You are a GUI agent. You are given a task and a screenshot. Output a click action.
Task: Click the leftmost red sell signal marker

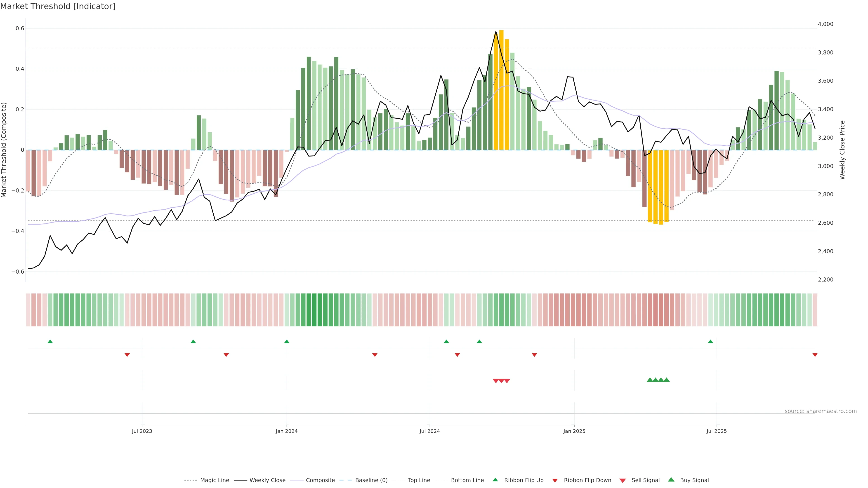(496, 381)
